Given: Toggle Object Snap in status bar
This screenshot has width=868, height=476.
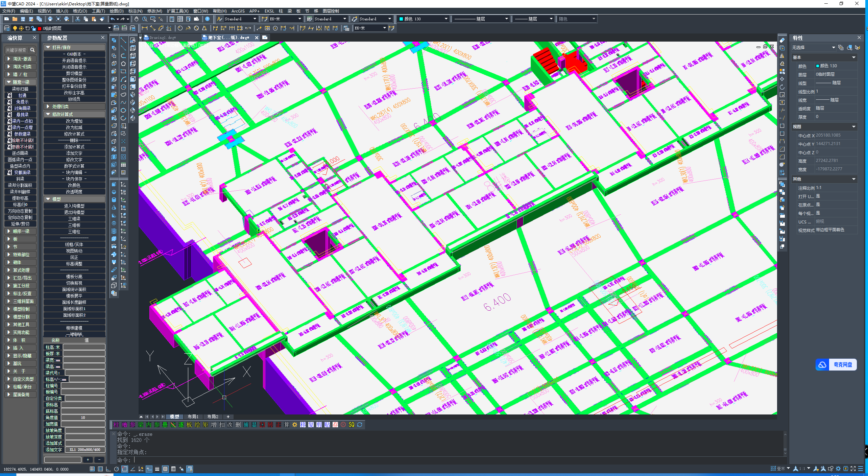Looking at the screenshot, I should click(125, 469).
